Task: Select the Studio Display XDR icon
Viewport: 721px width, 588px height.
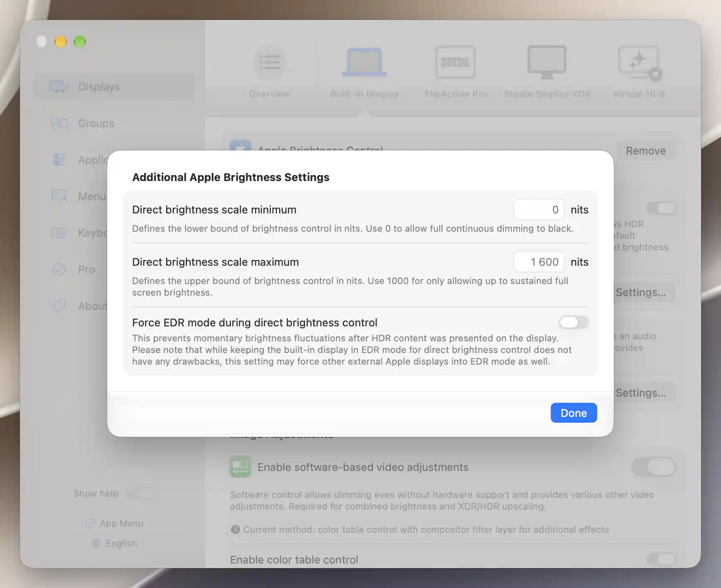Action: pyautogui.click(x=547, y=62)
